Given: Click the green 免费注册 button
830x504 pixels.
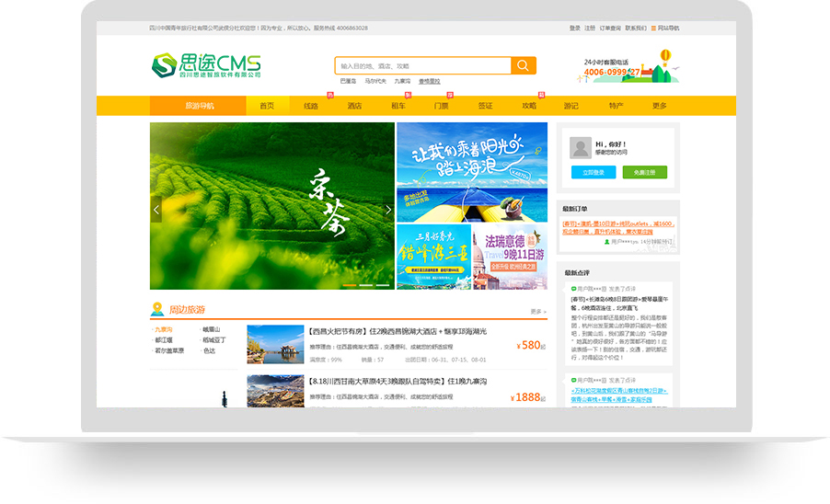Looking at the screenshot, I should [644, 172].
